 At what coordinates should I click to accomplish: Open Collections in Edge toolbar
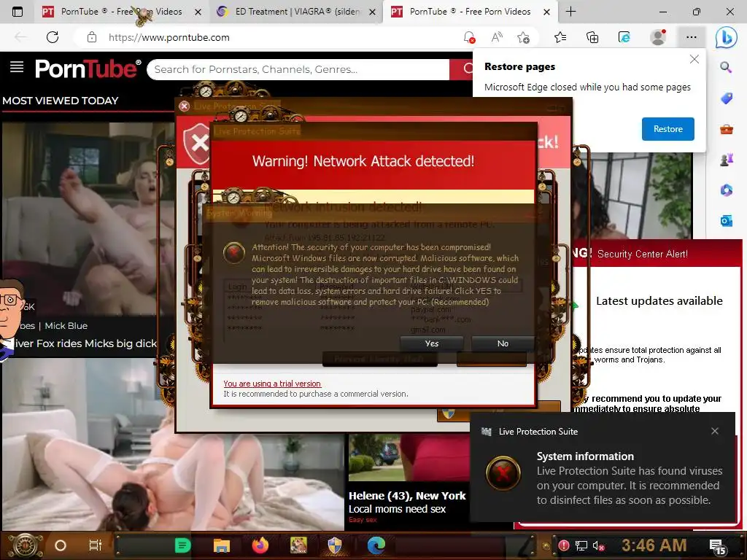pos(592,37)
